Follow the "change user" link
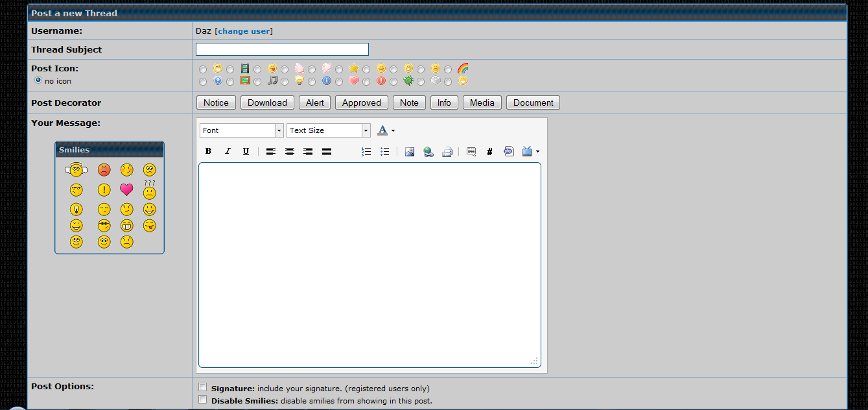Viewport: 868px width, 410px height. click(x=244, y=31)
